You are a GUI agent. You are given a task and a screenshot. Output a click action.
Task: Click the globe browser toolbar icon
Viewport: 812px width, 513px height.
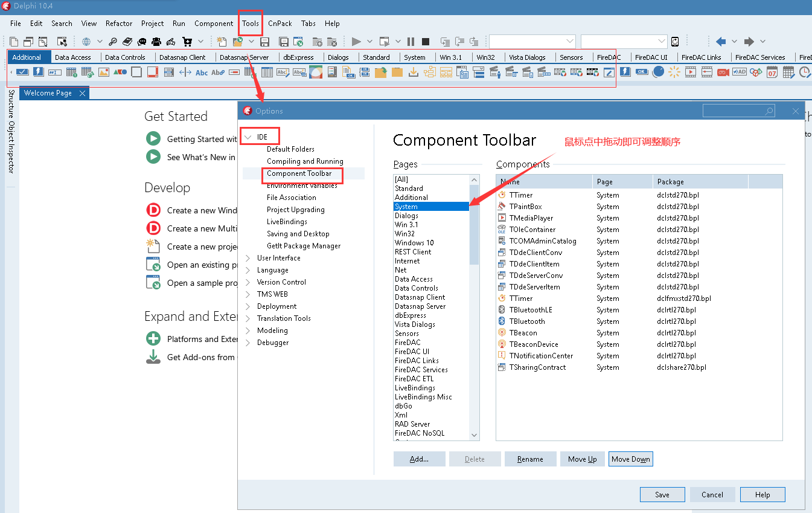pos(86,42)
